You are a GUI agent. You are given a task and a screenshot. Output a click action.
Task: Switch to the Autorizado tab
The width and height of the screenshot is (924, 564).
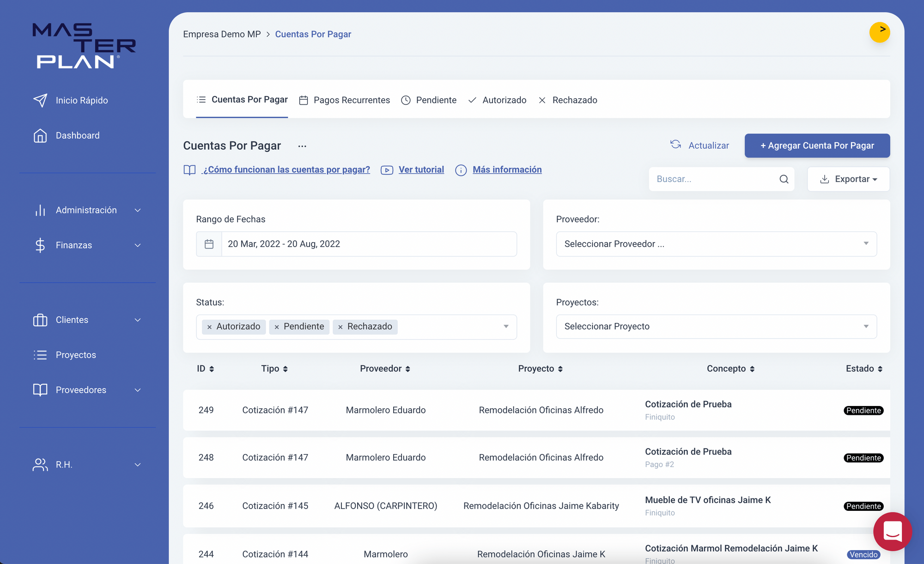point(497,100)
